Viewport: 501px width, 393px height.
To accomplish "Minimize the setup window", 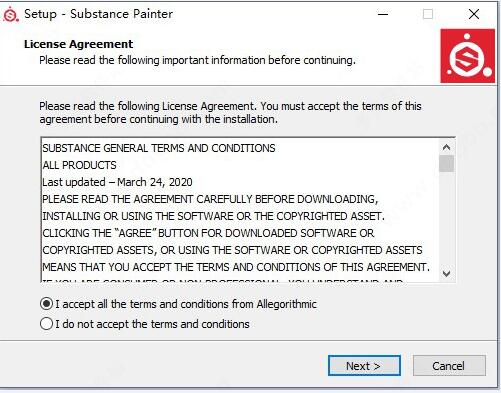I will (383, 14).
